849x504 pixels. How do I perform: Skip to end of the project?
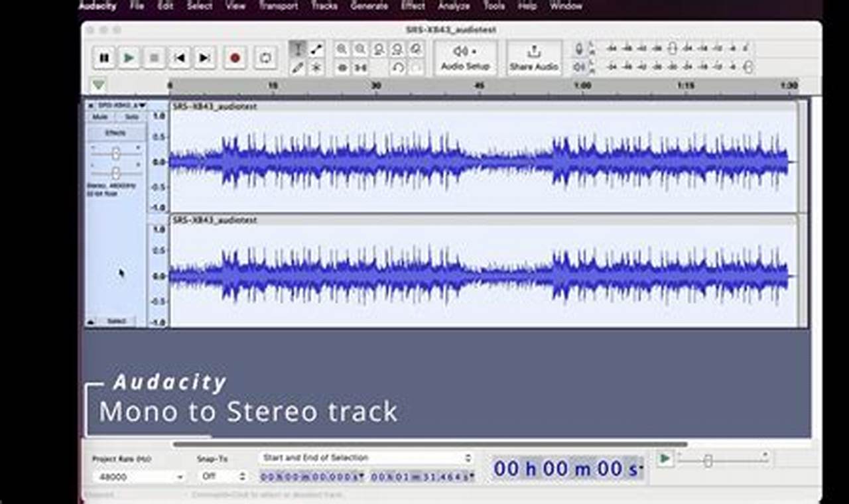(204, 58)
